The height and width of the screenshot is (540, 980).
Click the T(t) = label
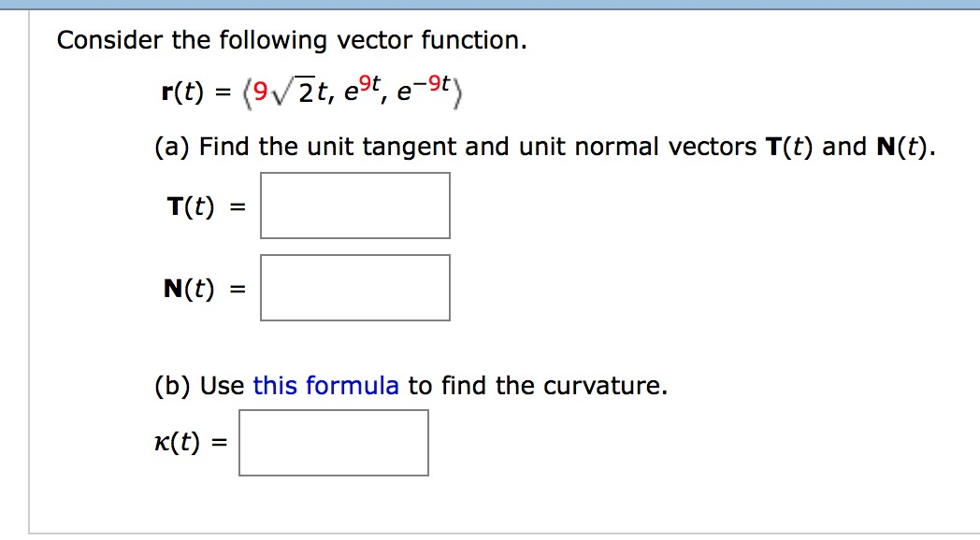(x=202, y=206)
